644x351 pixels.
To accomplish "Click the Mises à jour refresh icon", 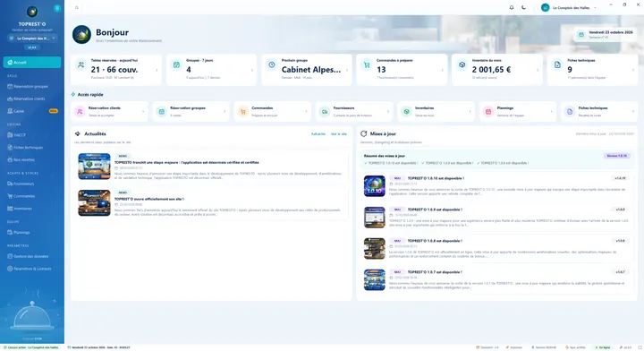I will coord(363,134).
